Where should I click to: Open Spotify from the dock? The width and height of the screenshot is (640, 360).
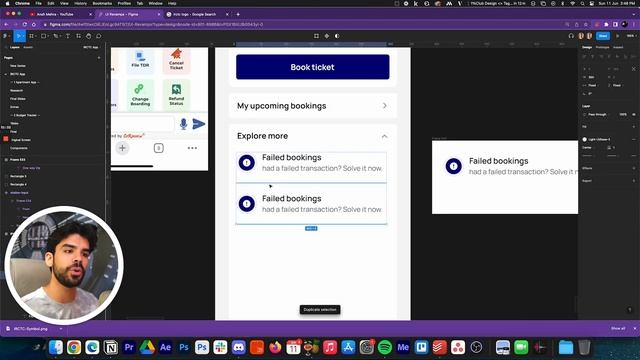pyautogui.click(x=384, y=347)
